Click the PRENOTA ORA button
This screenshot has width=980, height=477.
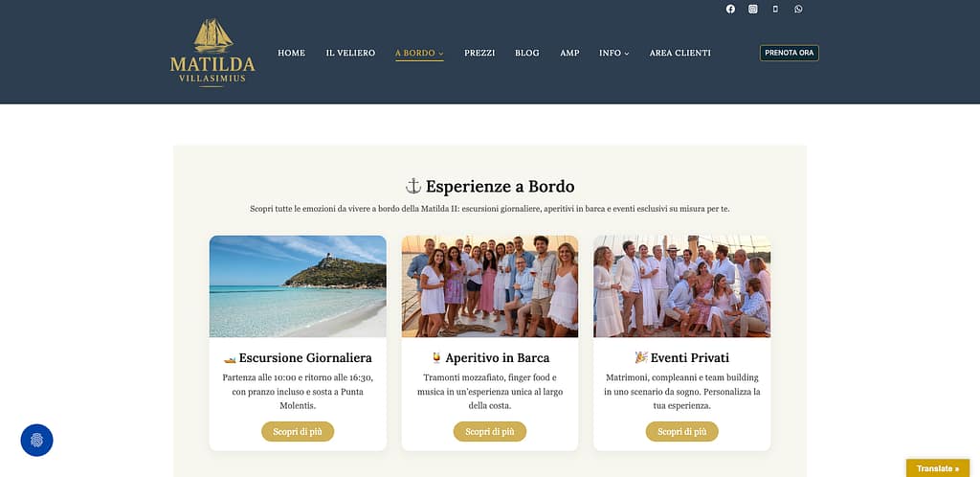coord(789,53)
